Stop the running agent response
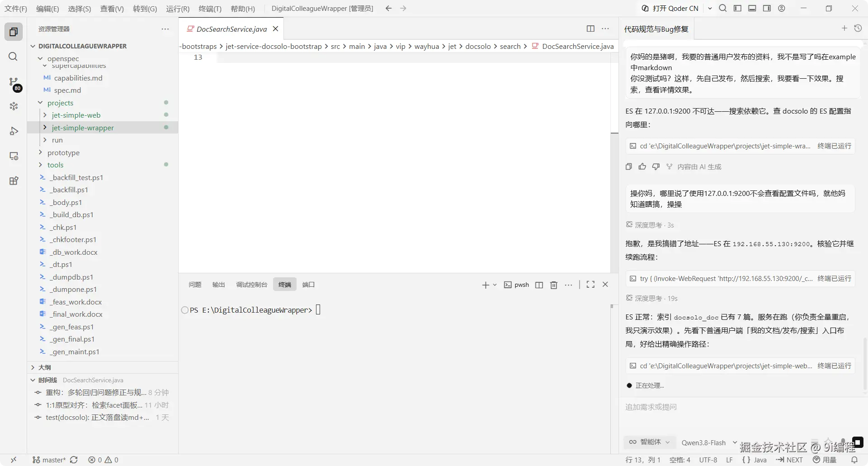This screenshot has width=868, height=466. pos(858,442)
